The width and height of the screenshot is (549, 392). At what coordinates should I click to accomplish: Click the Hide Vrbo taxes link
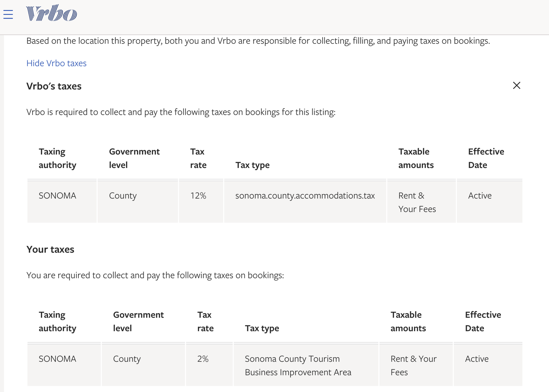[x=56, y=63]
